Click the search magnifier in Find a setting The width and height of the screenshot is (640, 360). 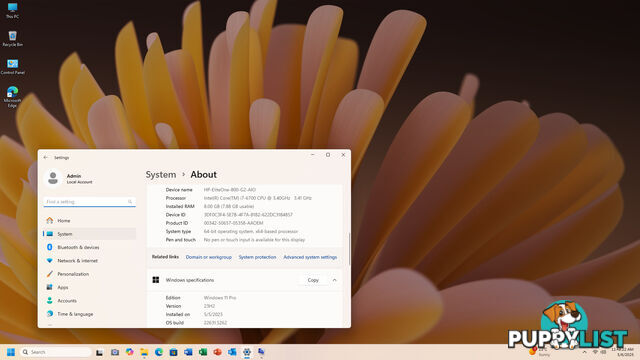[x=130, y=202]
